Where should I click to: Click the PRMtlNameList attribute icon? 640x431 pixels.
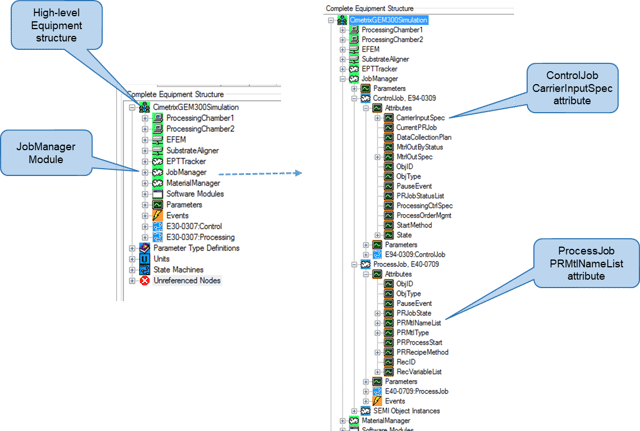coord(389,323)
